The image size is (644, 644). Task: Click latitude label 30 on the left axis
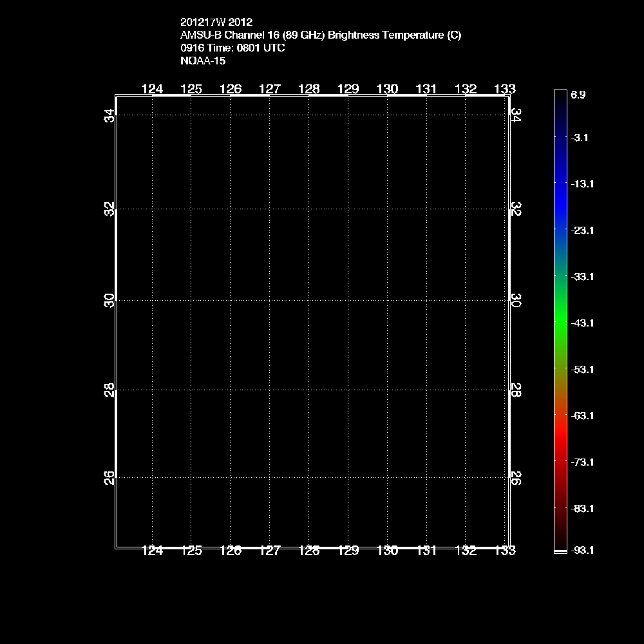coord(110,300)
